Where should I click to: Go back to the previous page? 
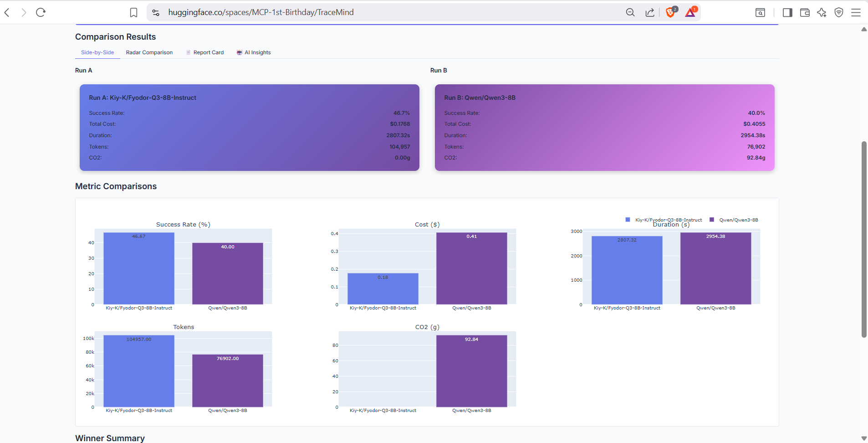(x=7, y=12)
